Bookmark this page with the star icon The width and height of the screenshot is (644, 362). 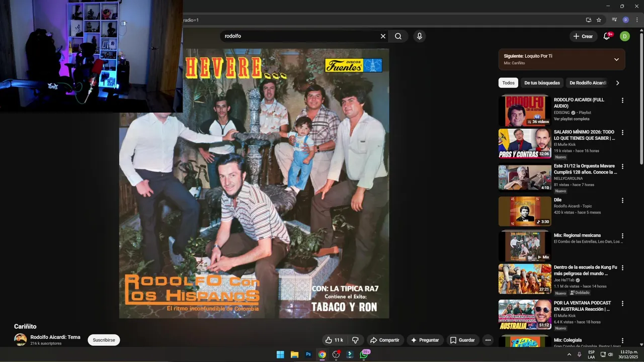(599, 20)
